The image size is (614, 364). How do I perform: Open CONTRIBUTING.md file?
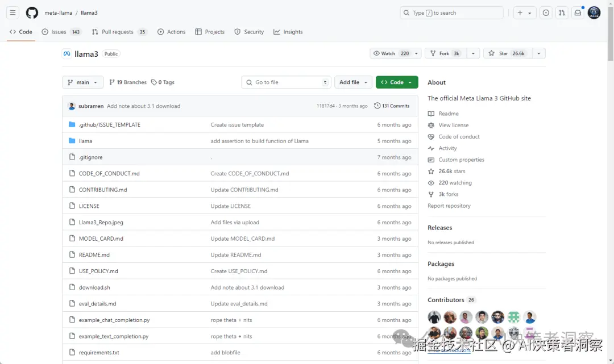coord(102,190)
